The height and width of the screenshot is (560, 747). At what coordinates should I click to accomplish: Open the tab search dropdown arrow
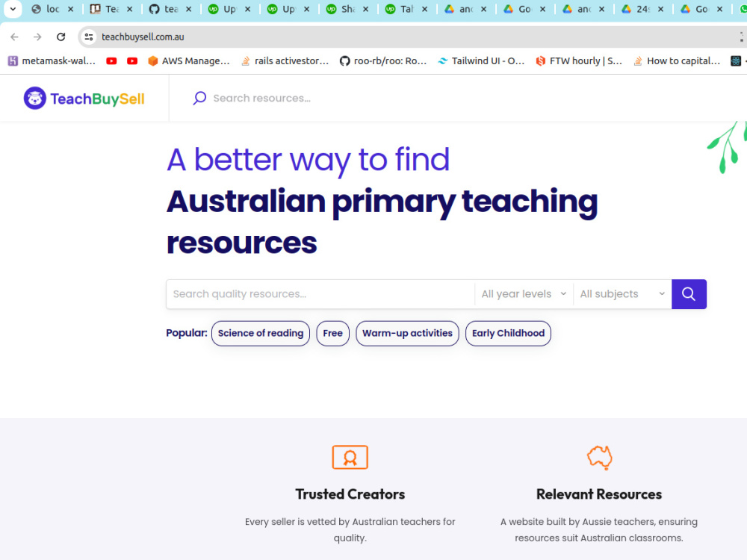13,8
